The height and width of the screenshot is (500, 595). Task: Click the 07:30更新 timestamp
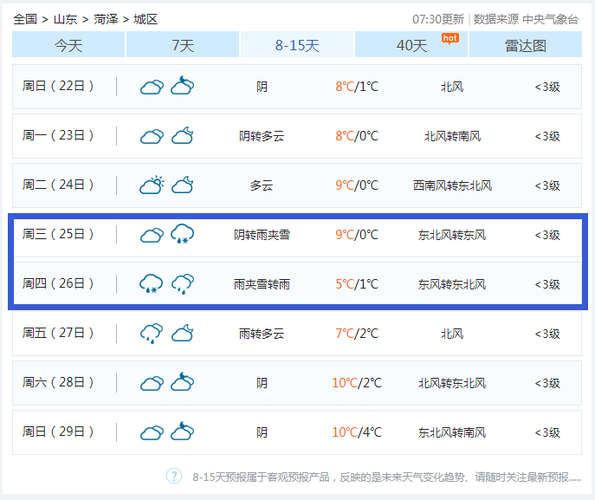coord(438,19)
